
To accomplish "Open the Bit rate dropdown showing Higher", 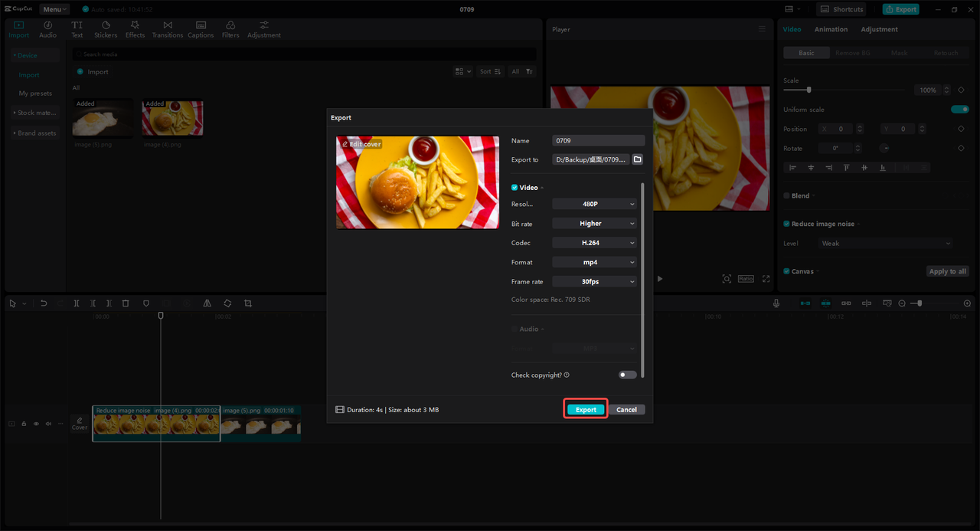I will click(594, 224).
